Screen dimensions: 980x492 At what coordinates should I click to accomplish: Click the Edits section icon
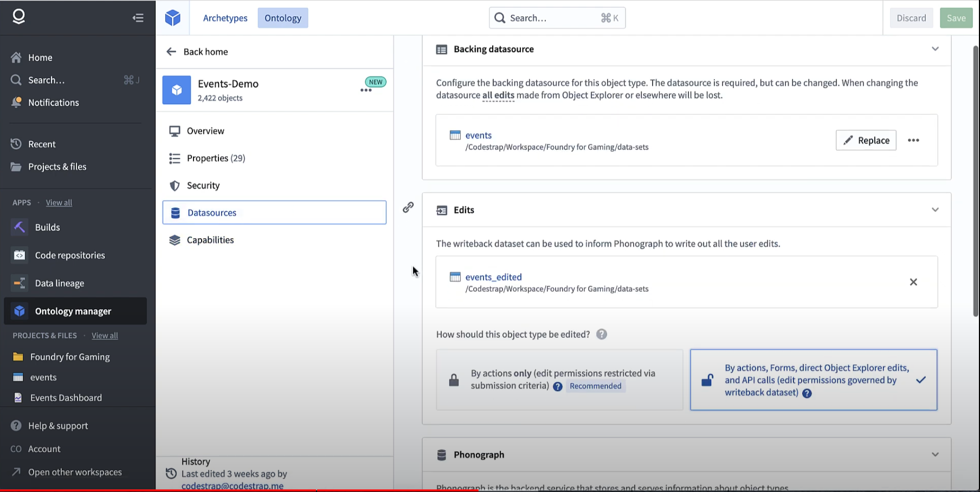(x=442, y=210)
